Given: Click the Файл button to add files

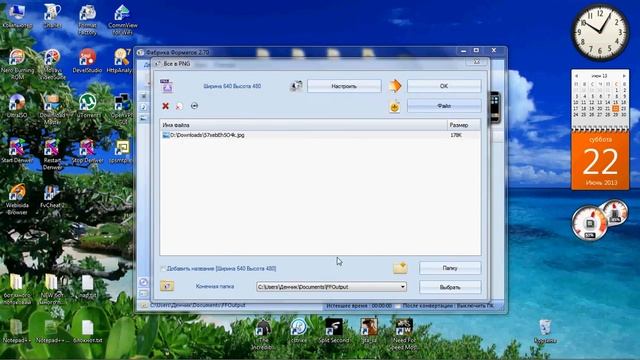Looking at the screenshot, I should point(444,106).
